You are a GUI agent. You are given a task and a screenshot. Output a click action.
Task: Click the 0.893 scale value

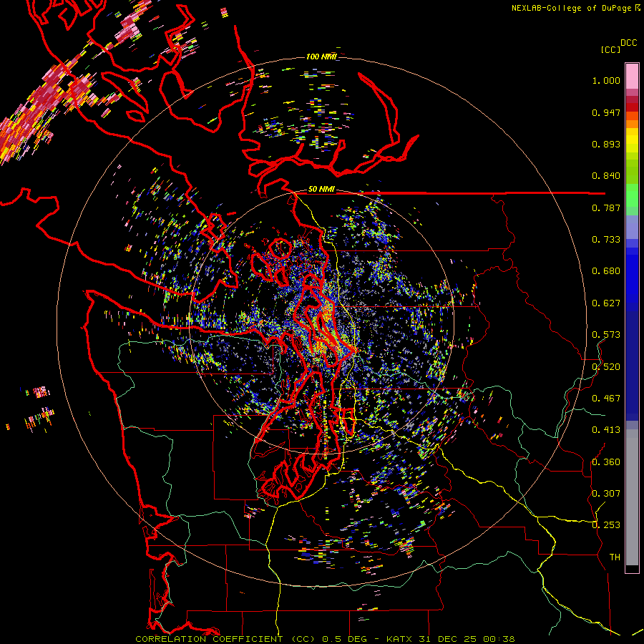coord(606,144)
